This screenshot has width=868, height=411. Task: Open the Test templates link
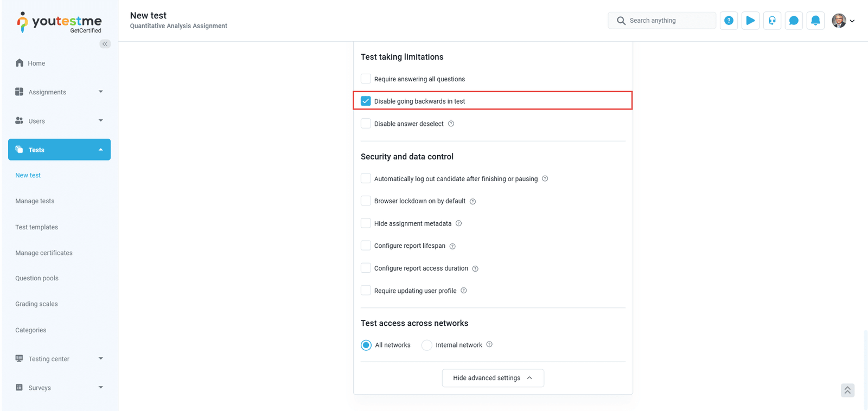tap(36, 227)
